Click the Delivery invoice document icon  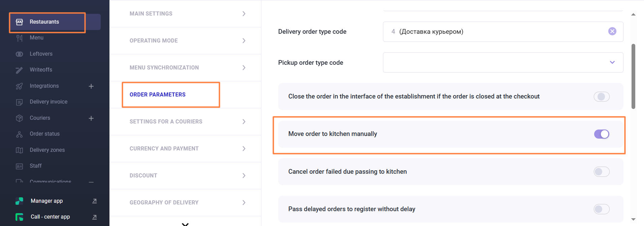[x=20, y=102]
